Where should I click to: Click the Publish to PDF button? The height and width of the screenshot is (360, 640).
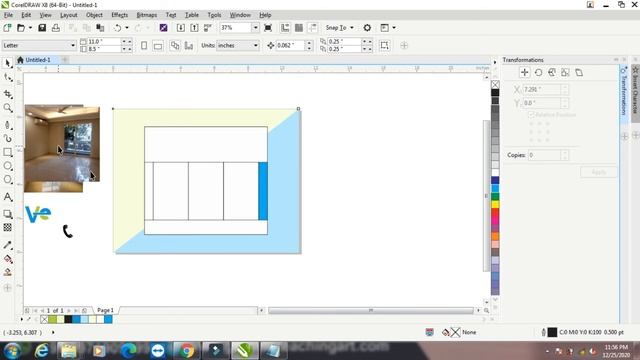pyautogui.click(x=208, y=28)
